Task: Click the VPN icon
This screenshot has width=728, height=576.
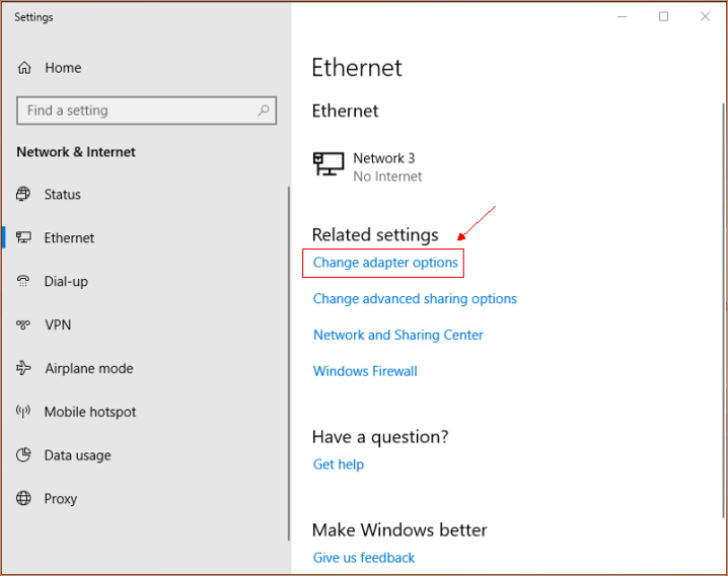Action: click(24, 325)
